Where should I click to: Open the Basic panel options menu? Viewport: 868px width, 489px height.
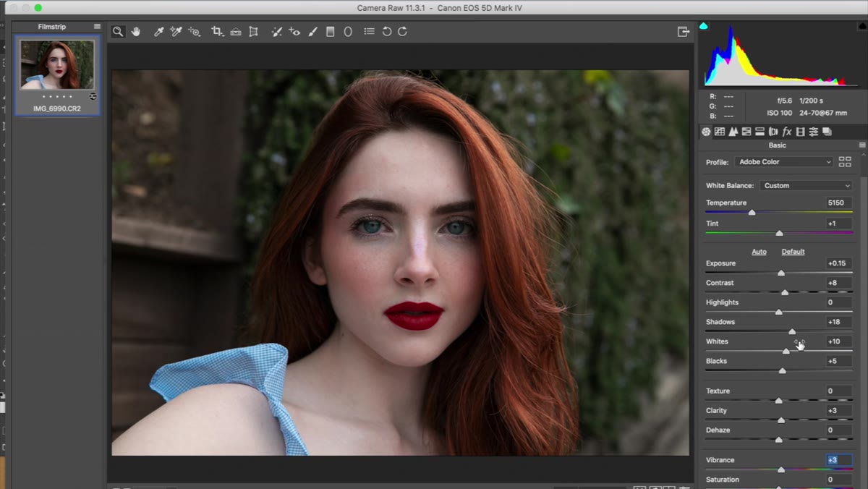(861, 145)
